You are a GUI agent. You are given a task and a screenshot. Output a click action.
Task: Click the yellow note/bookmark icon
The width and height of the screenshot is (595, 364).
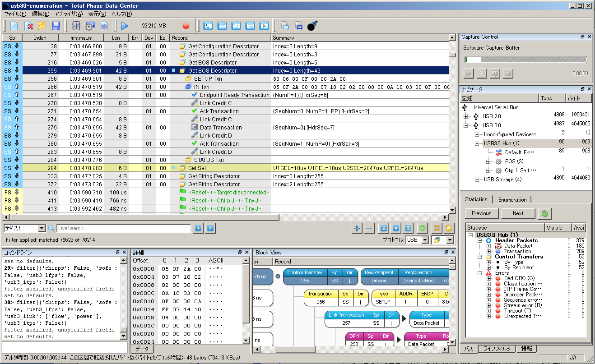coord(449,228)
